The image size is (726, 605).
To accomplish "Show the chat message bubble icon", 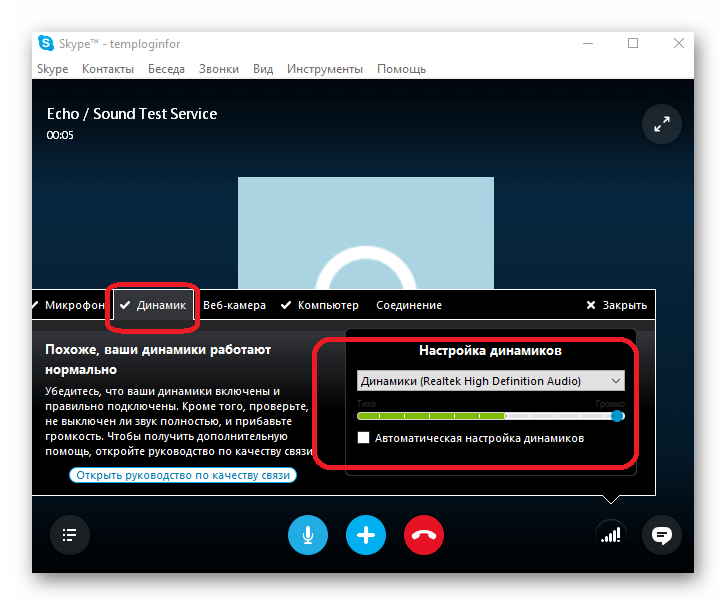I will [662, 535].
